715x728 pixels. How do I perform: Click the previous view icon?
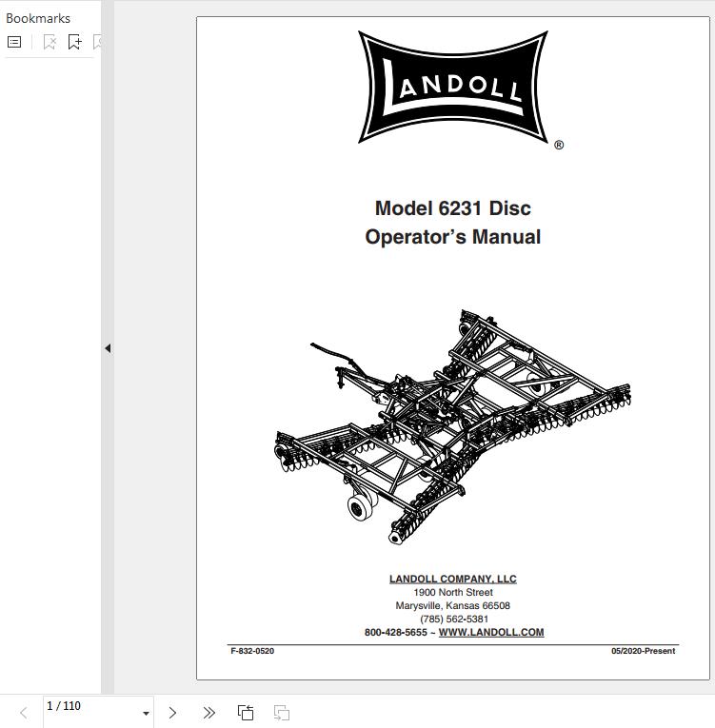pos(246,713)
